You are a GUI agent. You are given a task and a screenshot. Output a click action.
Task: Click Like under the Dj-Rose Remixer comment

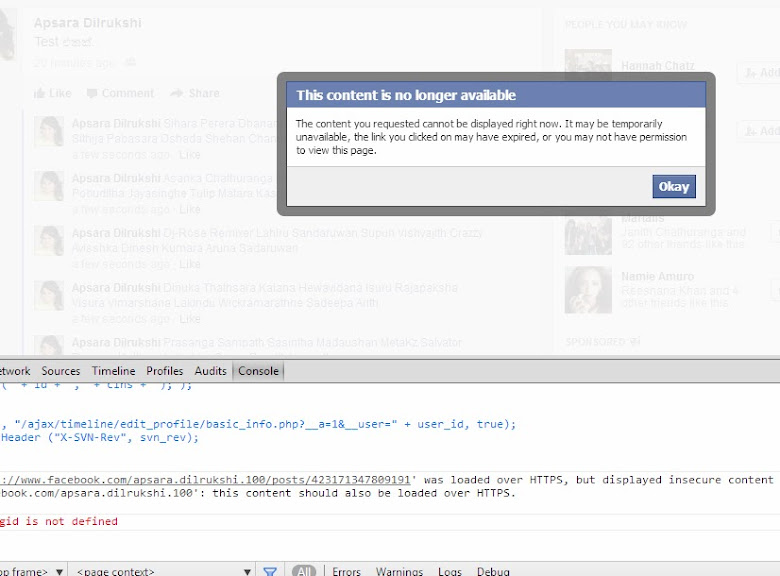pyautogui.click(x=190, y=264)
